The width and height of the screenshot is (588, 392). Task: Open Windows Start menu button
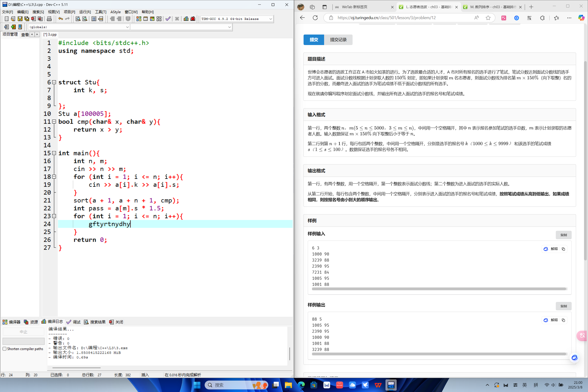point(197,385)
